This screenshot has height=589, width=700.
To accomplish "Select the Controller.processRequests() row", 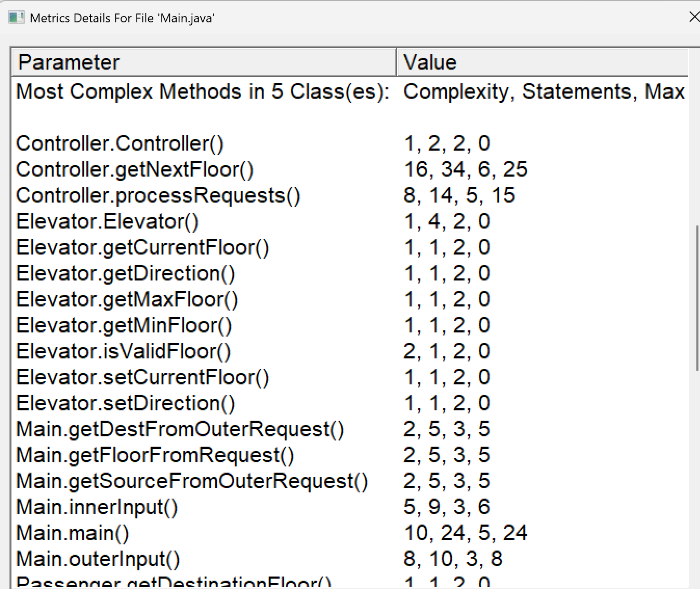I will (x=159, y=195).
